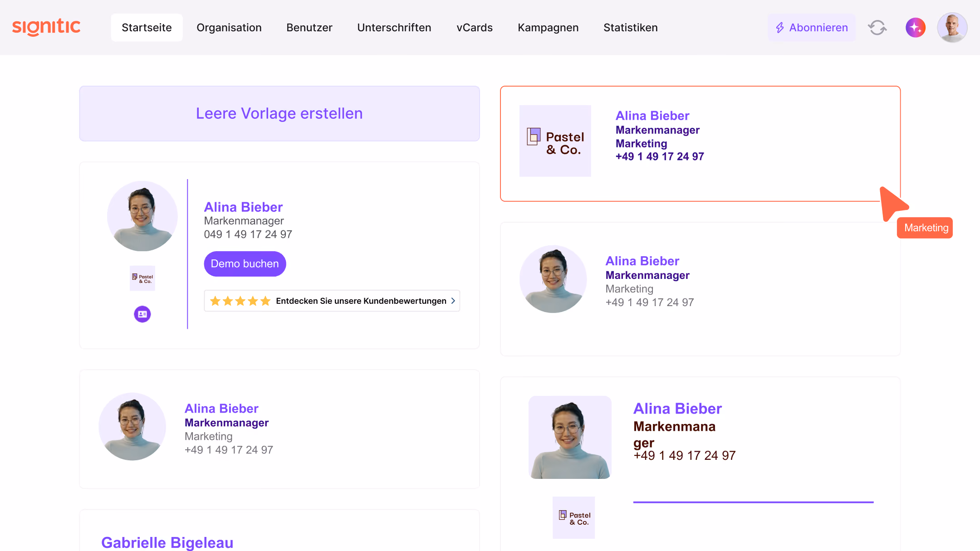The image size is (980, 551).
Task: Go to the Startseite tab
Action: 147,28
